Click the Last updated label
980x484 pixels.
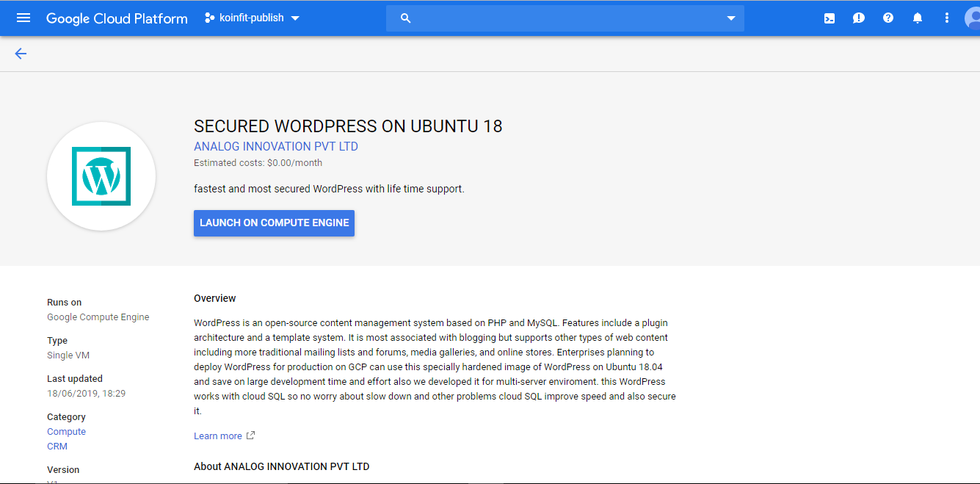pyautogui.click(x=75, y=379)
